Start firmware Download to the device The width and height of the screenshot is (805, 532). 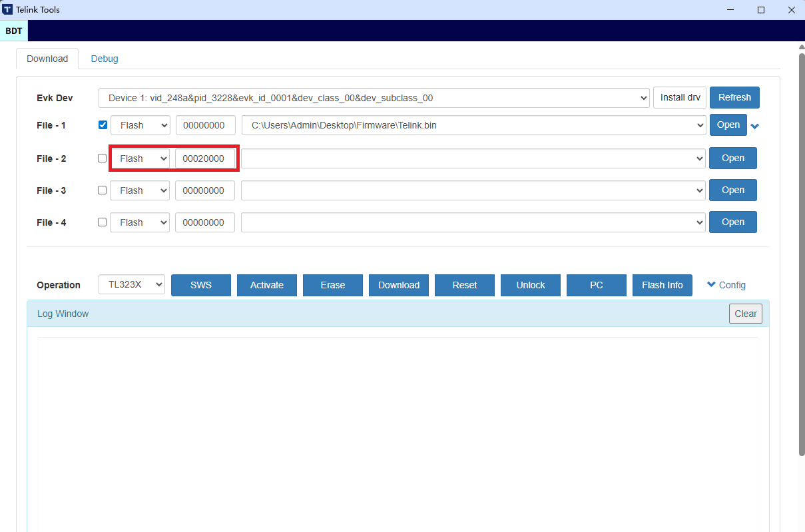click(398, 285)
